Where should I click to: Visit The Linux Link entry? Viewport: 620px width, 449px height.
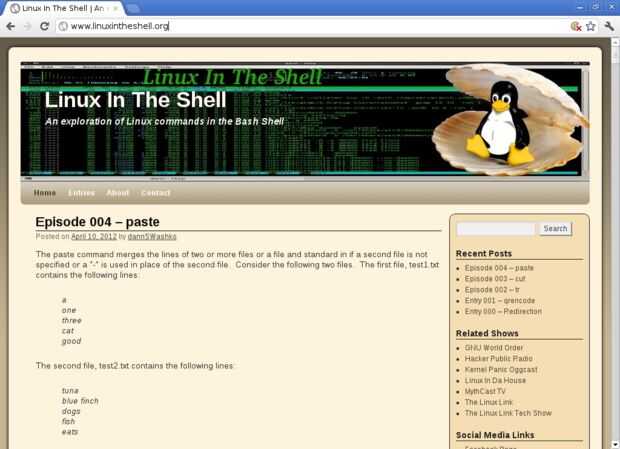point(489,402)
